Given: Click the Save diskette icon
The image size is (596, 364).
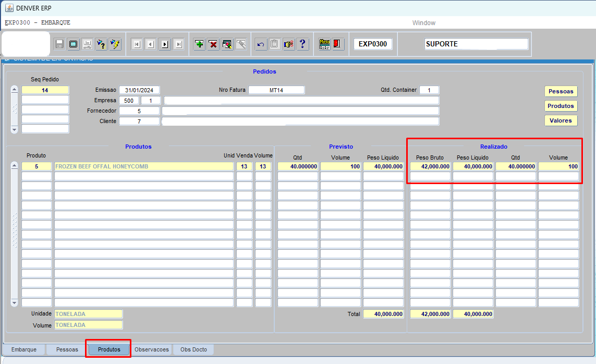Looking at the screenshot, I should pos(59,44).
